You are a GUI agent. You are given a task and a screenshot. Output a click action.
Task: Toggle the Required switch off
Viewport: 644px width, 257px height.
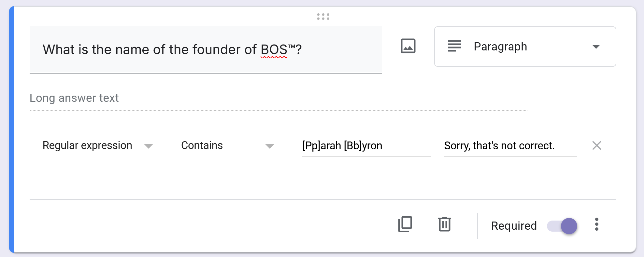coord(562,226)
